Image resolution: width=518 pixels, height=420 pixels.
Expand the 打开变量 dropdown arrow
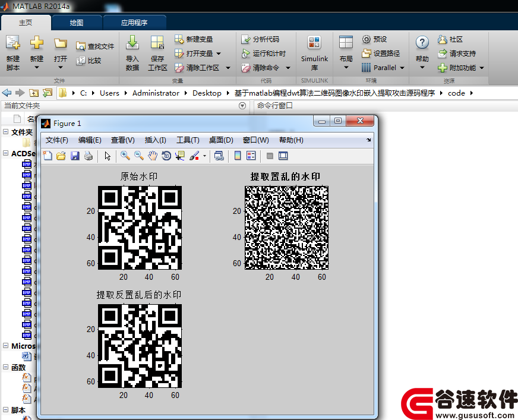coord(219,53)
